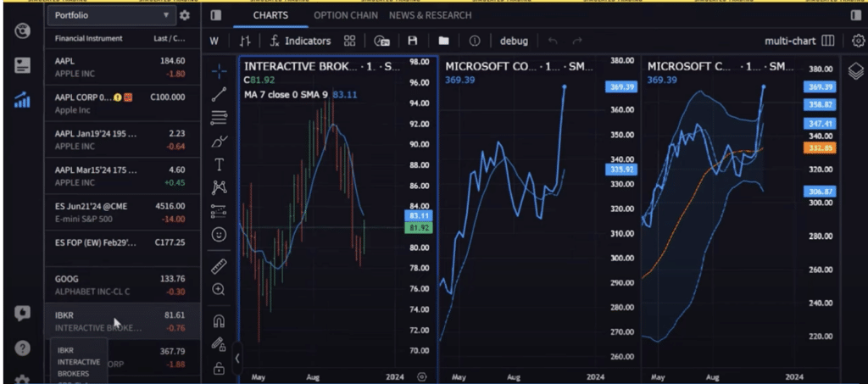The height and width of the screenshot is (384, 868).
Task: Open the help question mark icon
Action: pyautogui.click(x=22, y=348)
